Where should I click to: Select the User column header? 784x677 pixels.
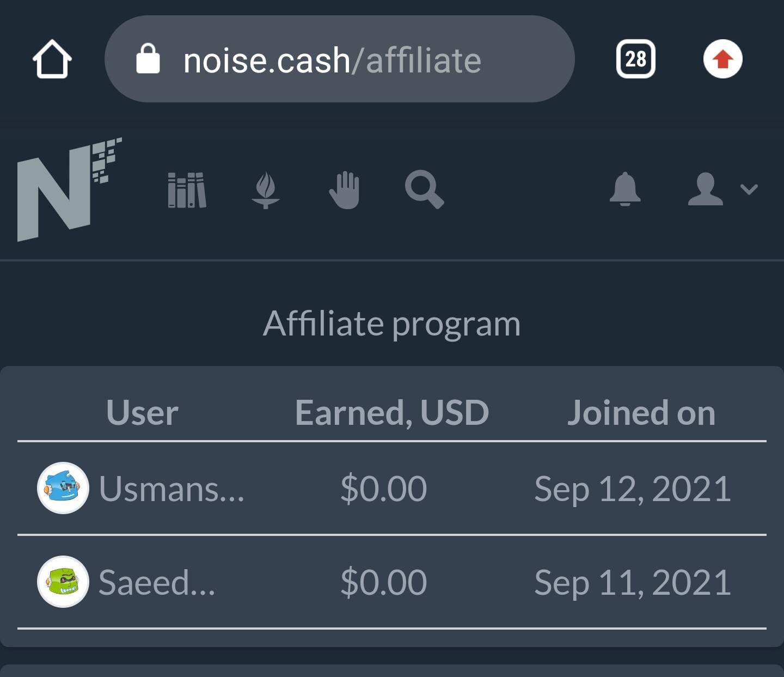point(142,412)
